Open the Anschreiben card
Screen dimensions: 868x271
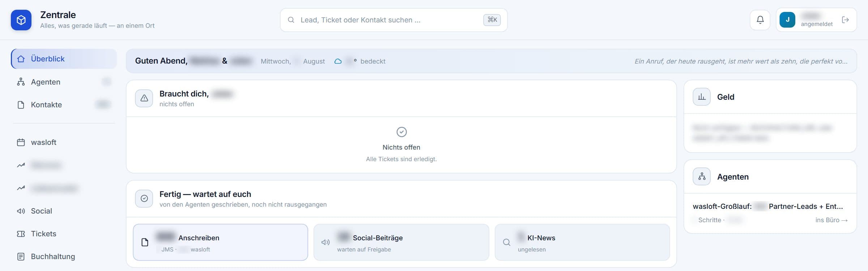(x=221, y=242)
